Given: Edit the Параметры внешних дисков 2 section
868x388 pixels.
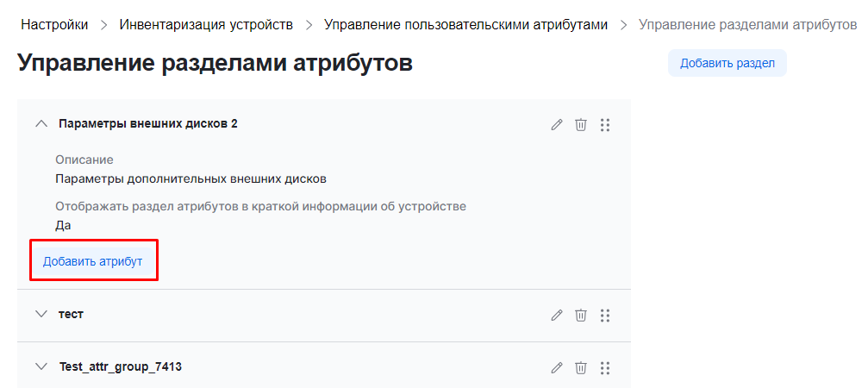Looking at the screenshot, I should [x=557, y=125].
